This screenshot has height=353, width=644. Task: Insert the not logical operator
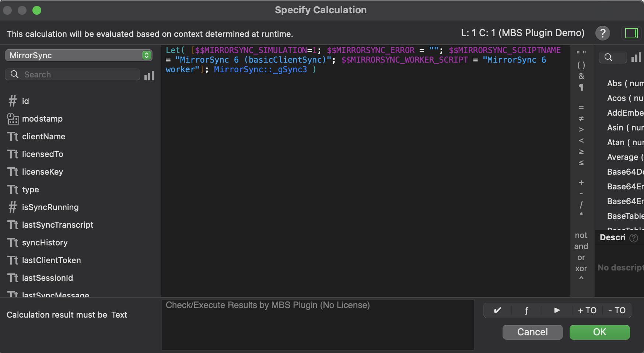pos(581,235)
